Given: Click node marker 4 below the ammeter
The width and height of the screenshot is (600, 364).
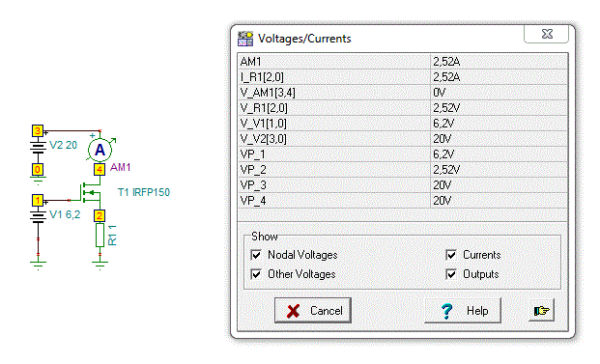Looking at the screenshot, I should point(100,169).
